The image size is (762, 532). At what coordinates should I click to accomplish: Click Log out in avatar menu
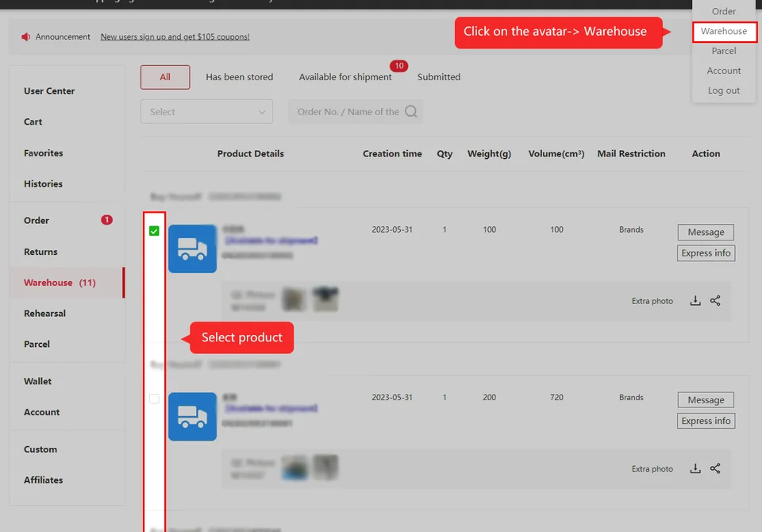(x=724, y=91)
